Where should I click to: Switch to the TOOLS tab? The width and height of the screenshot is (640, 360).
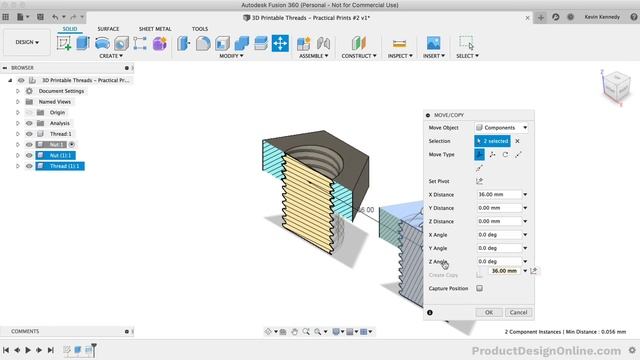(200, 29)
